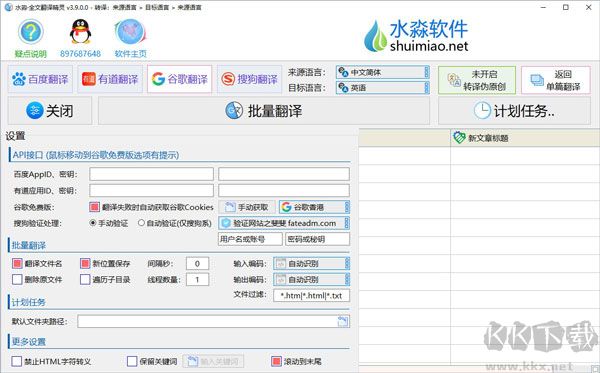
Task: Click the 有道应用ID input field
Action: tap(152, 190)
